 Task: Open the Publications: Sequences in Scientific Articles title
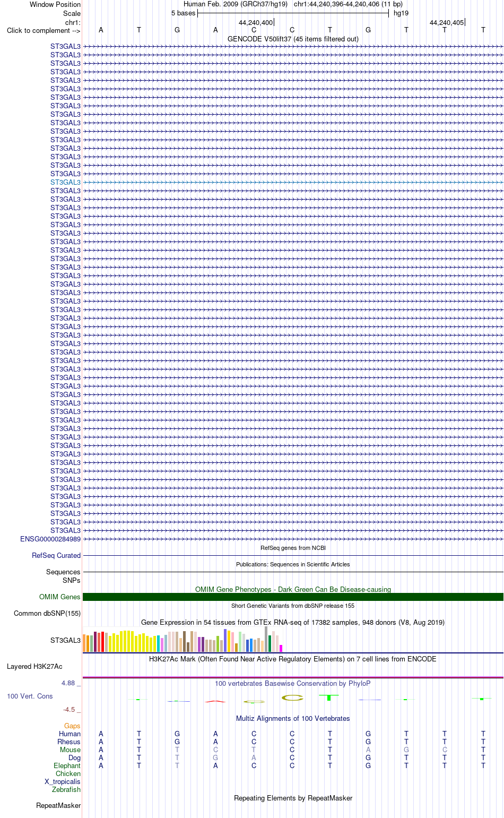coord(293,564)
